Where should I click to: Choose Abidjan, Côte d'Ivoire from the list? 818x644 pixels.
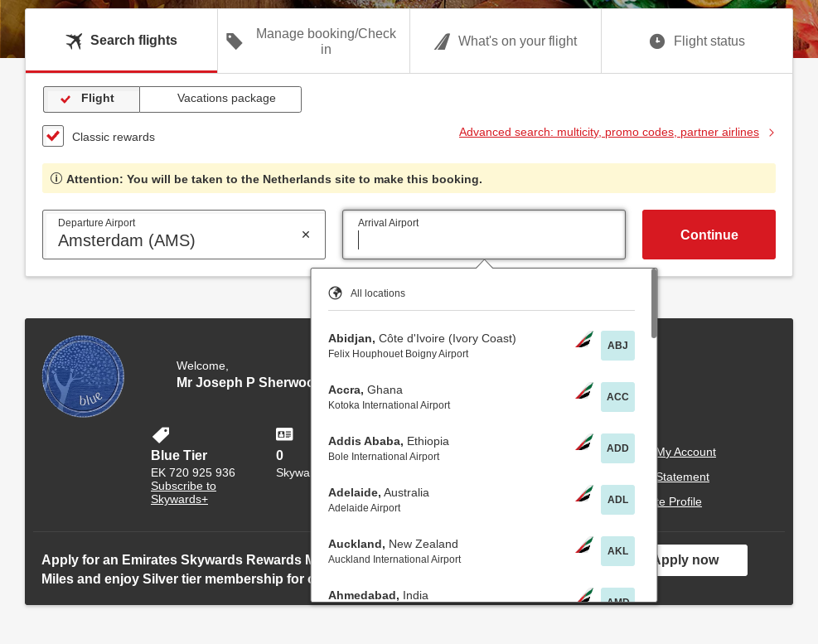(x=481, y=345)
